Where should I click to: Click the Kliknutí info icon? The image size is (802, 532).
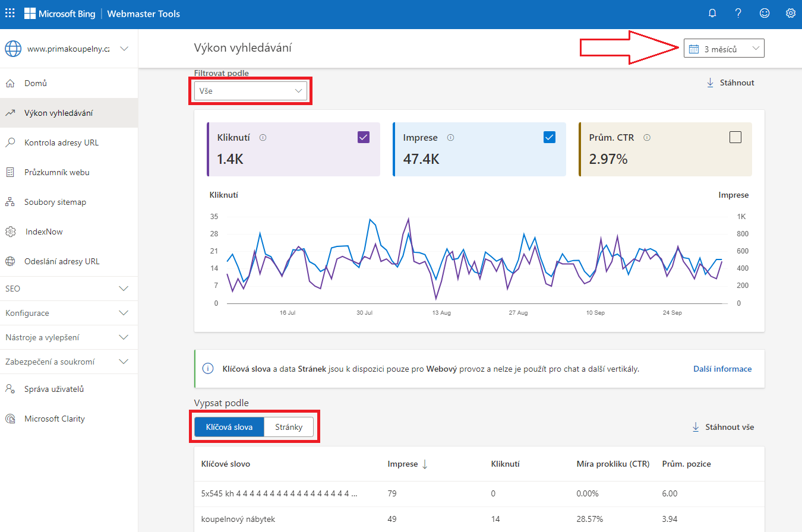(263, 137)
